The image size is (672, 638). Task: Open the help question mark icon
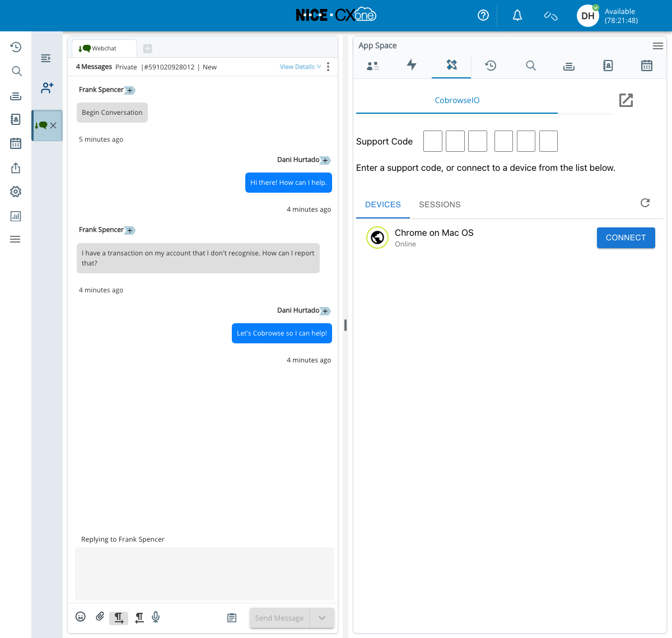[x=483, y=16]
